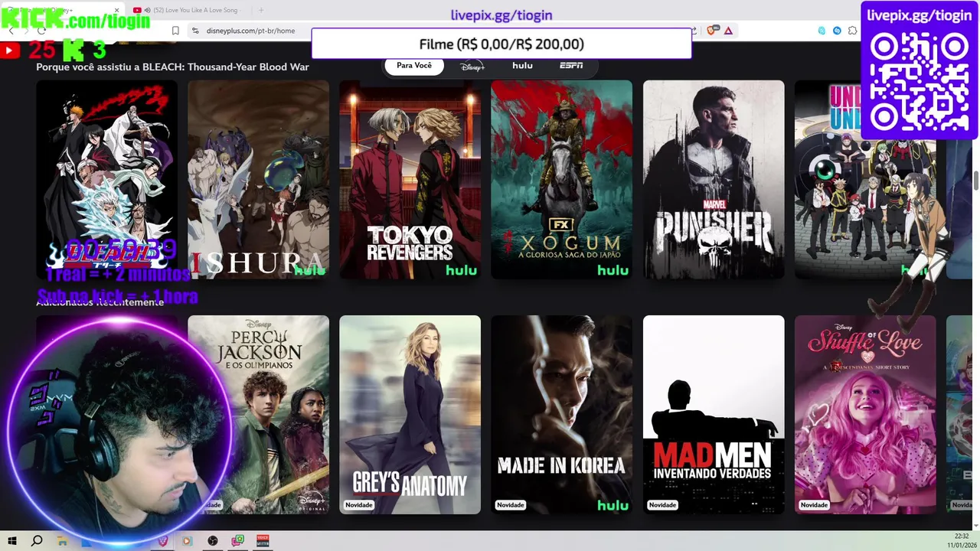
Task: Switch to the Love You Like A Love Song tab
Action: click(188, 10)
